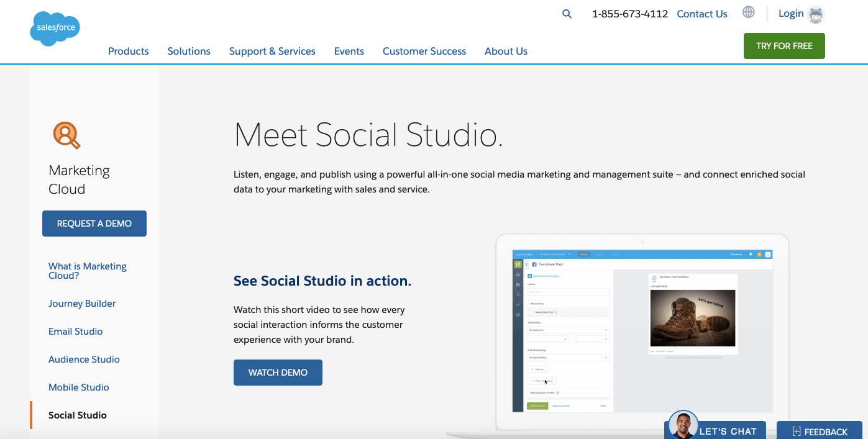This screenshot has width=868, height=439.
Task: Click the Marketing Cloud magnifier icon
Action: point(66,135)
